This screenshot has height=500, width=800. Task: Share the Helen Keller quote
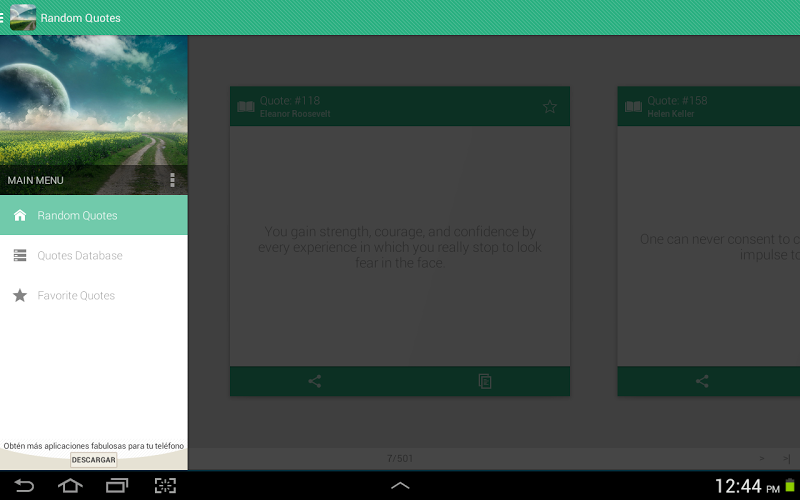pyautogui.click(x=702, y=381)
